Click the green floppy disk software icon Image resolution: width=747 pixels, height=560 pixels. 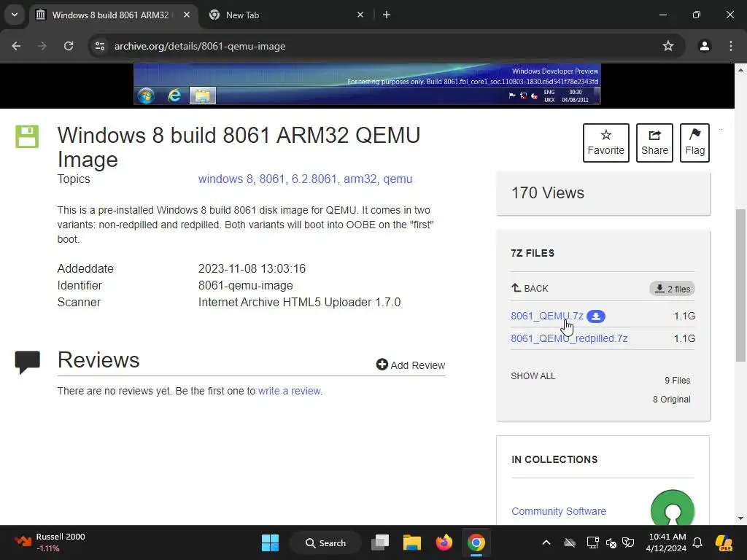pyautogui.click(x=27, y=136)
